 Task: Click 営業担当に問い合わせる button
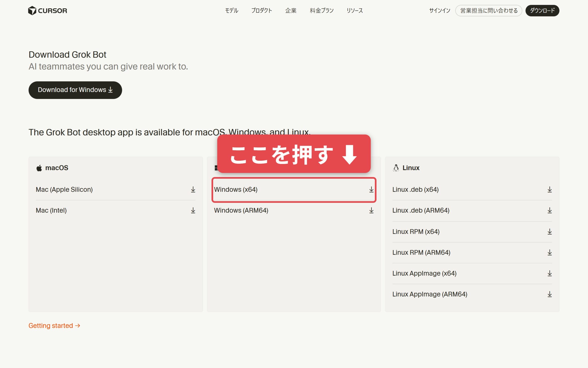pos(489,11)
